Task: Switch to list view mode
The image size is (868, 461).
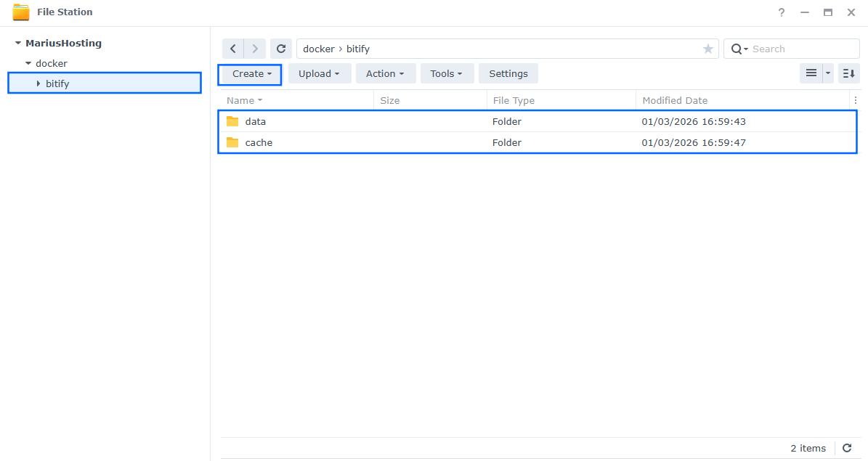Action: 811,73
